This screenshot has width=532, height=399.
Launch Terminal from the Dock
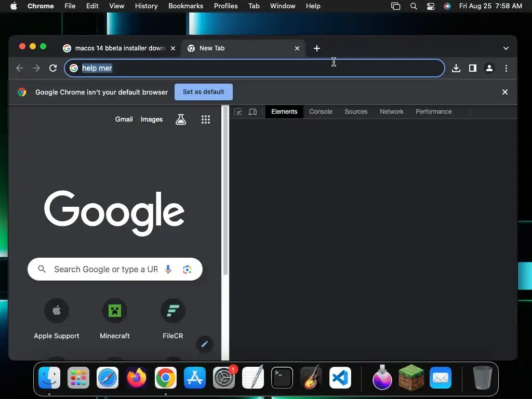[282, 378]
